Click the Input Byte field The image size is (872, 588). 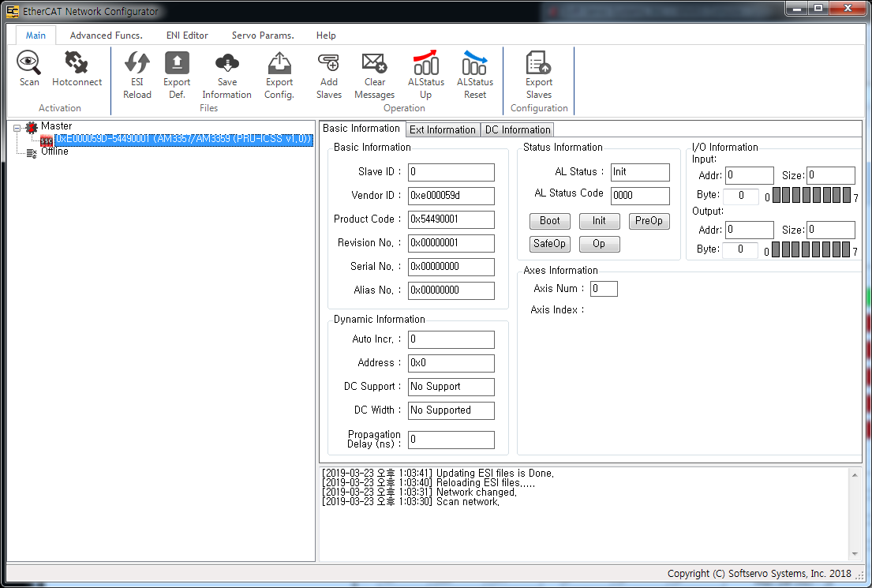pos(741,196)
